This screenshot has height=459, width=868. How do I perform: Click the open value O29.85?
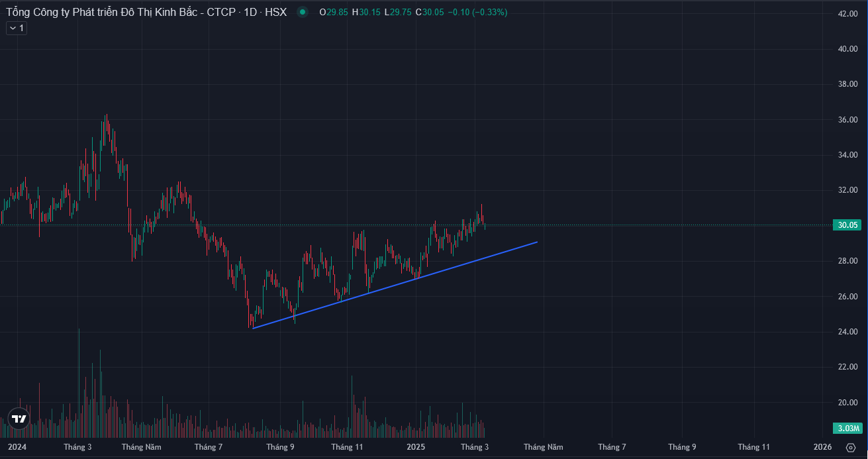(x=332, y=12)
